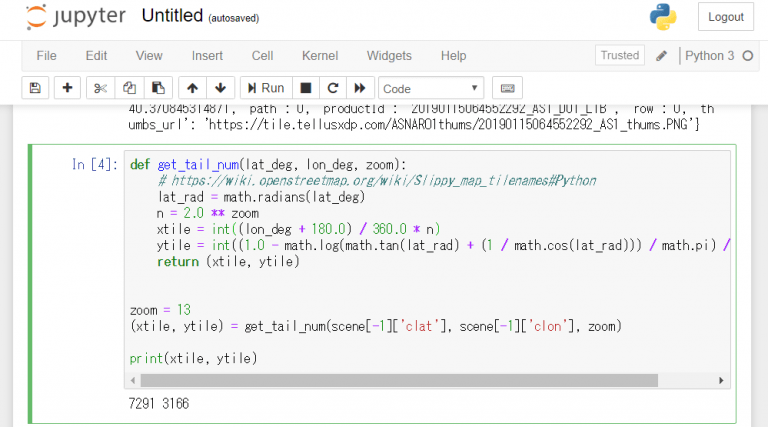768x427 pixels.
Task: Place cursor on print(xtile, ytile) line
Action: click(193, 358)
